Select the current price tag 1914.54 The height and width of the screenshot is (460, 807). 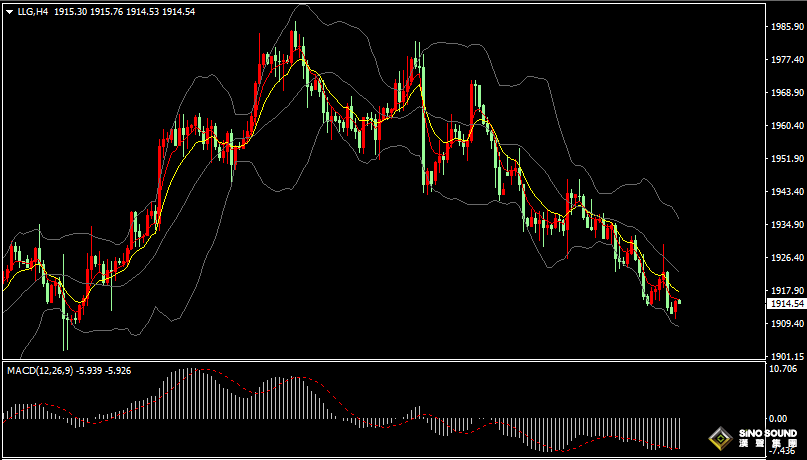pyautogui.click(x=785, y=303)
